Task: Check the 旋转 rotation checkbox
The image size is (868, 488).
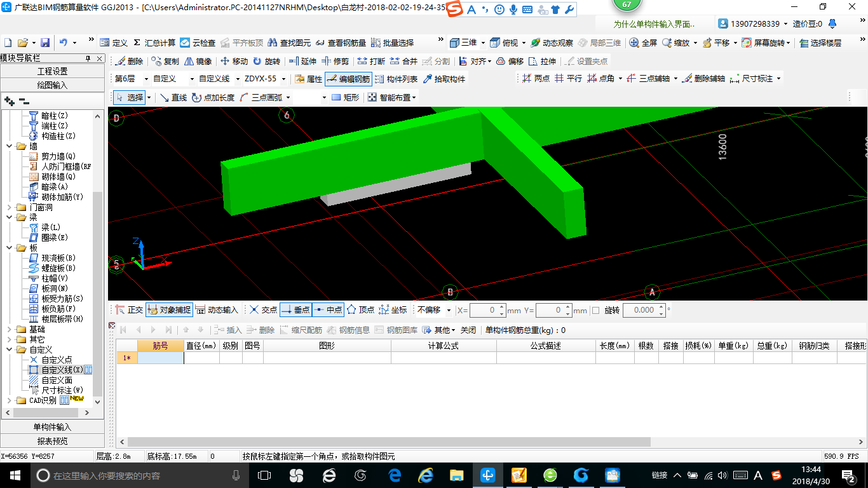Action: 595,310
